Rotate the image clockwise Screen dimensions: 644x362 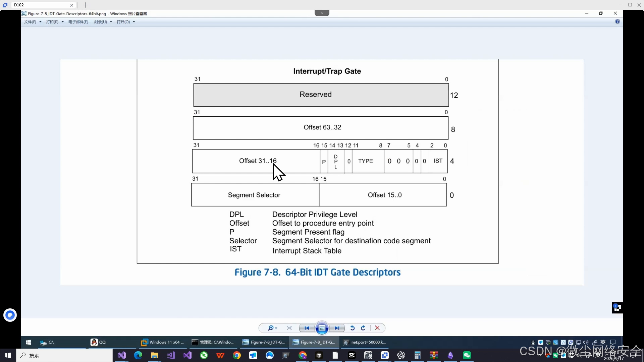363,328
